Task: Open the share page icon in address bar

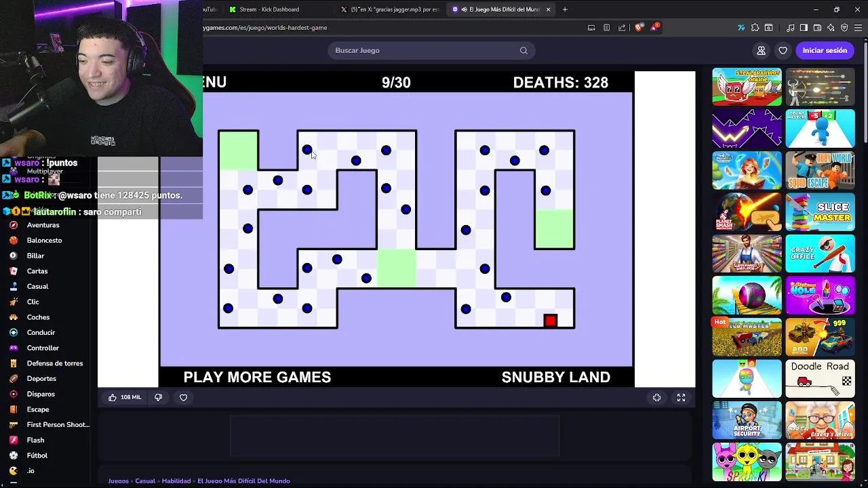Action: (x=622, y=28)
